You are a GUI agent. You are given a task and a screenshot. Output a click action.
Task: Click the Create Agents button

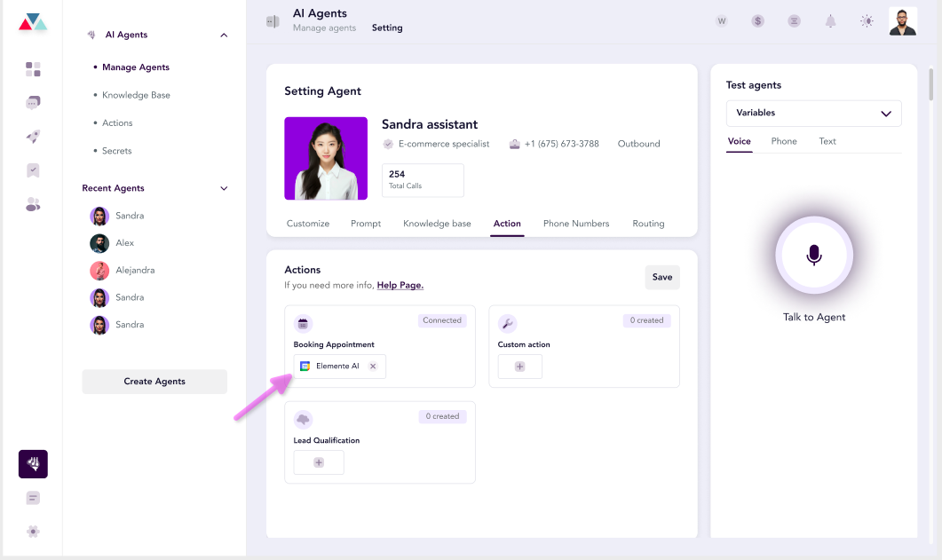(x=154, y=382)
